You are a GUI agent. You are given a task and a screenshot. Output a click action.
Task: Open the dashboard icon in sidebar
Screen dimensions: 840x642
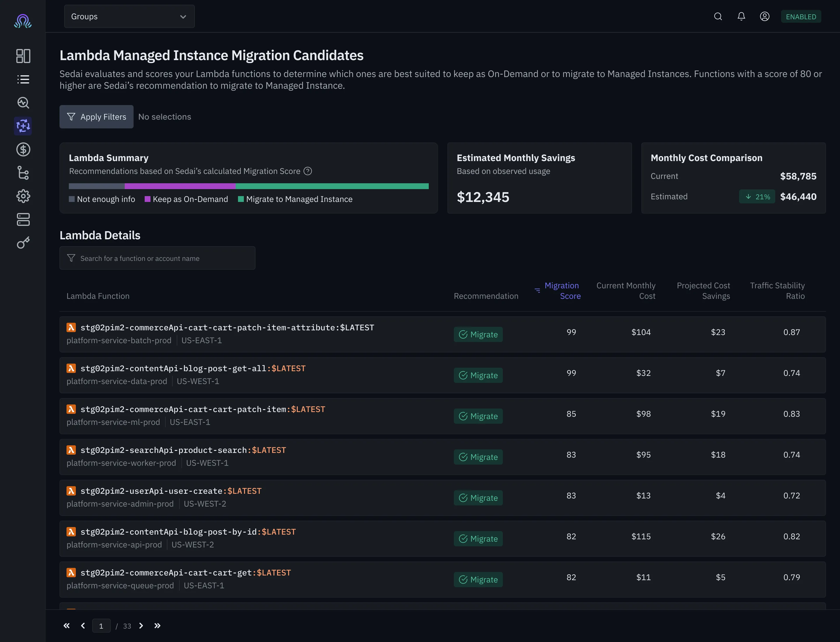23,56
